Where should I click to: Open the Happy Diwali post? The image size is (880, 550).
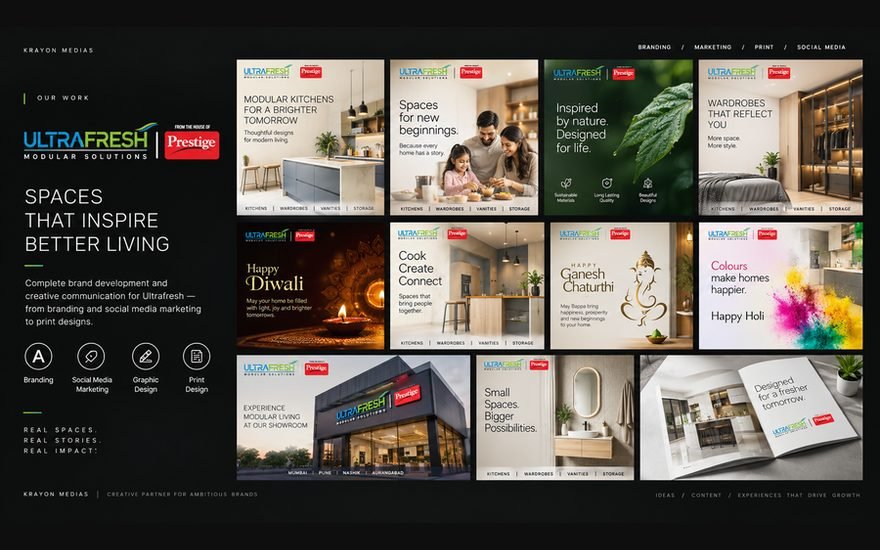[x=310, y=286]
